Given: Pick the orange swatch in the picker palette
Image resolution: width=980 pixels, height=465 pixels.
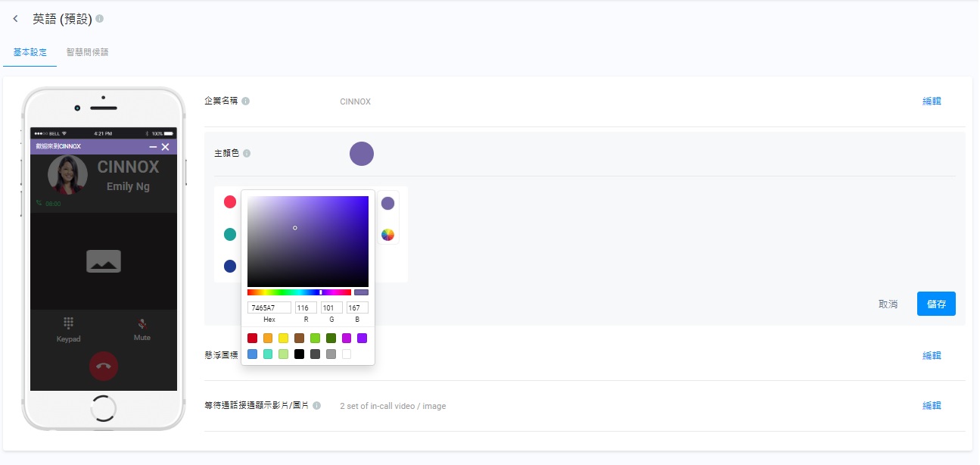Looking at the screenshot, I should [268, 339].
